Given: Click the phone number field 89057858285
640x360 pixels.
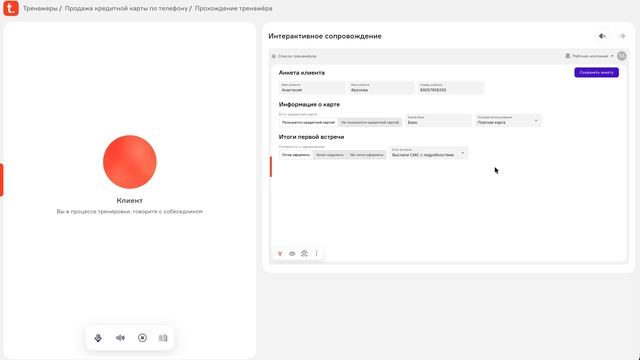Looking at the screenshot, I should click(450, 88).
